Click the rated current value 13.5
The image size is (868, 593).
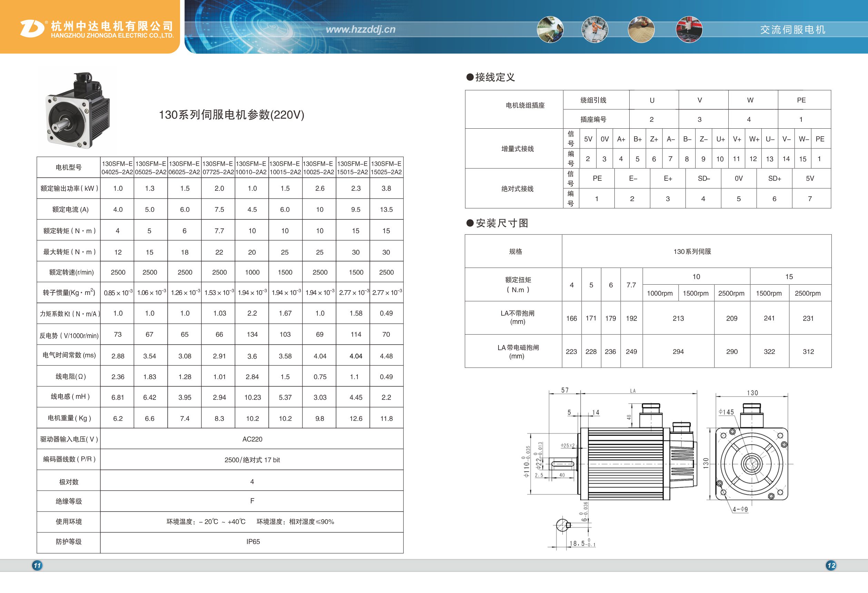tap(386, 210)
